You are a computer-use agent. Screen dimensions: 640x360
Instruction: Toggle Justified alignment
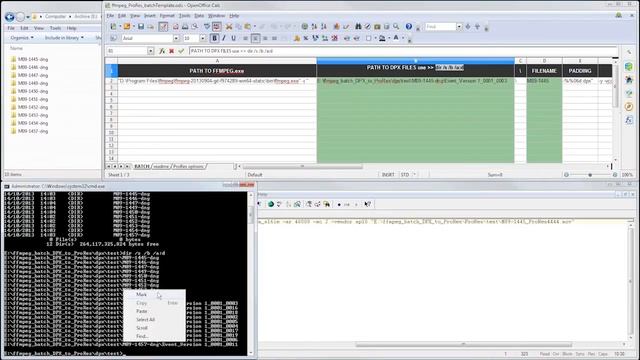point(274,38)
